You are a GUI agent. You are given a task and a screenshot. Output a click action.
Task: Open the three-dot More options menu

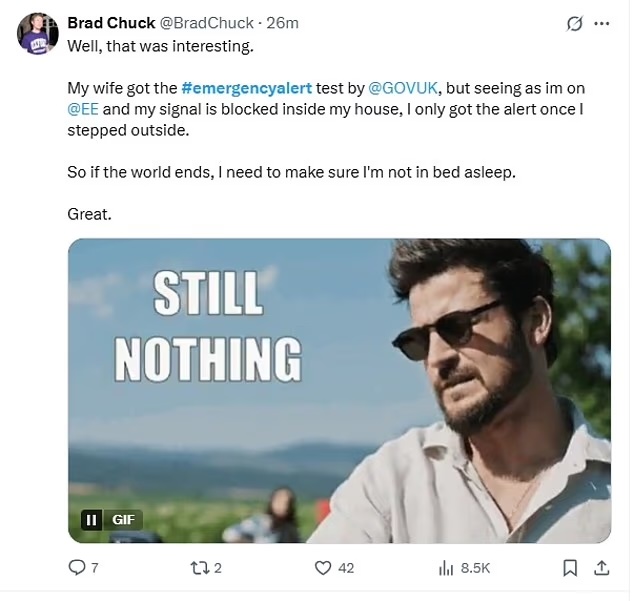(x=602, y=24)
